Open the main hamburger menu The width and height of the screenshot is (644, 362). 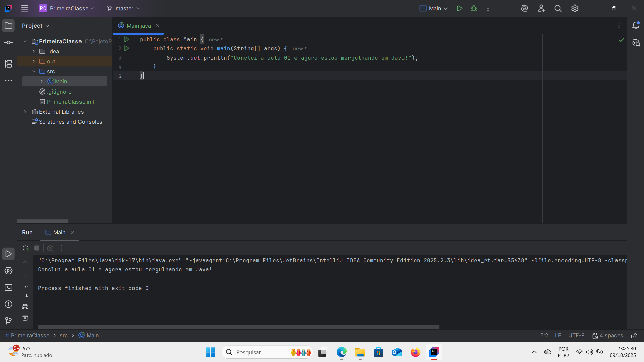pos(25,8)
